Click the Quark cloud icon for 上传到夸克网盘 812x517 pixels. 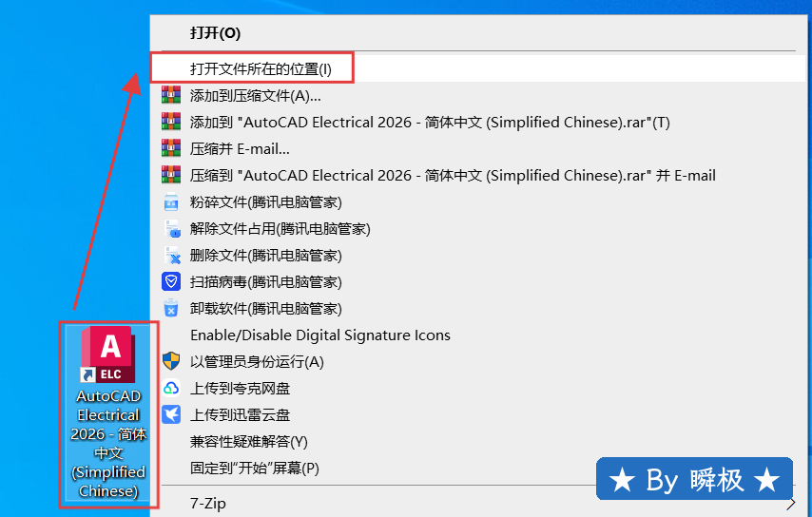click(171, 388)
